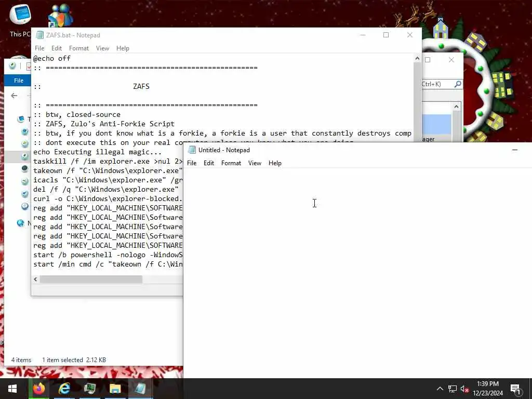Open the Windows Start menu
532x399 pixels.
[12, 389]
